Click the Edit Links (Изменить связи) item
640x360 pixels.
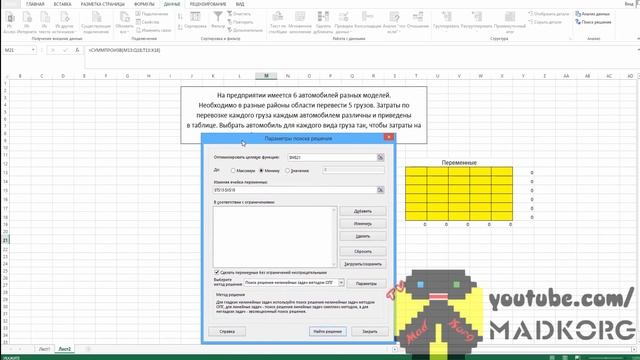click(x=153, y=30)
